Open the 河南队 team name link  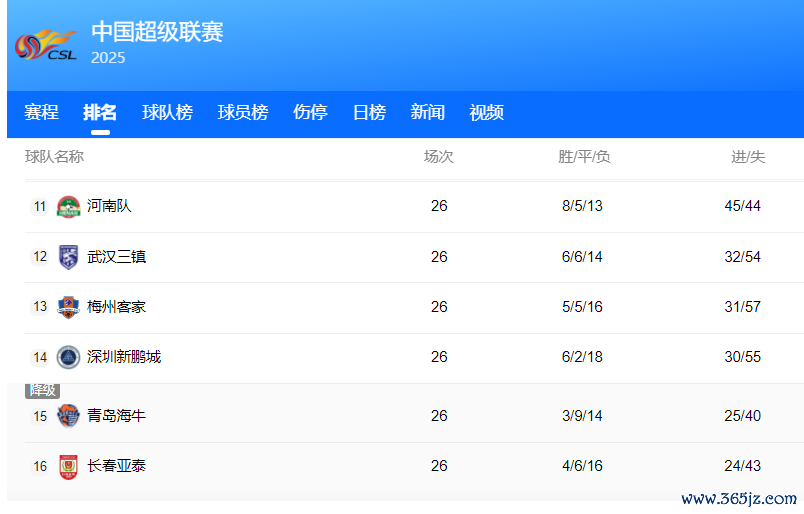[x=109, y=206]
